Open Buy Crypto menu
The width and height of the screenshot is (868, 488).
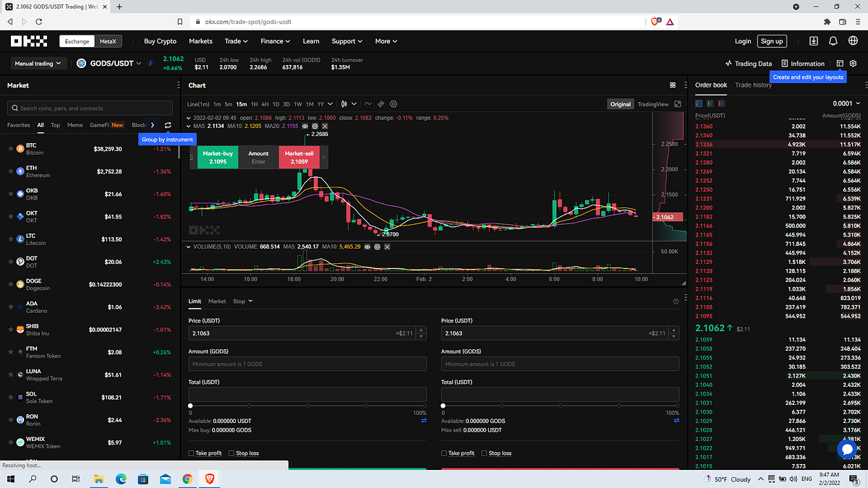tap(160, 41)
